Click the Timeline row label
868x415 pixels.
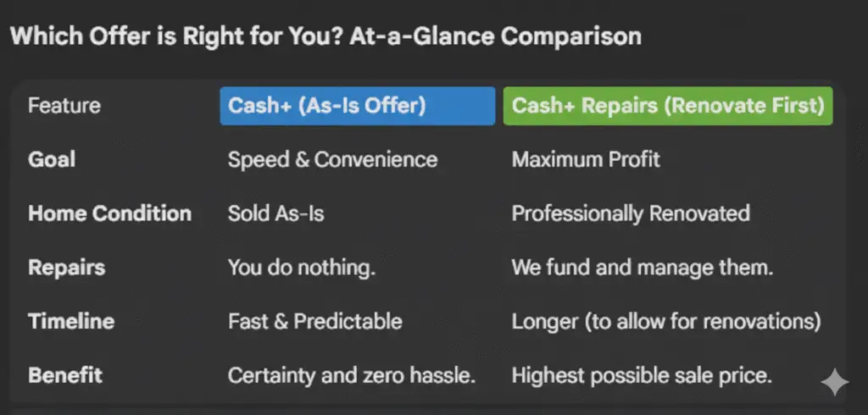(x=71, y=321)
